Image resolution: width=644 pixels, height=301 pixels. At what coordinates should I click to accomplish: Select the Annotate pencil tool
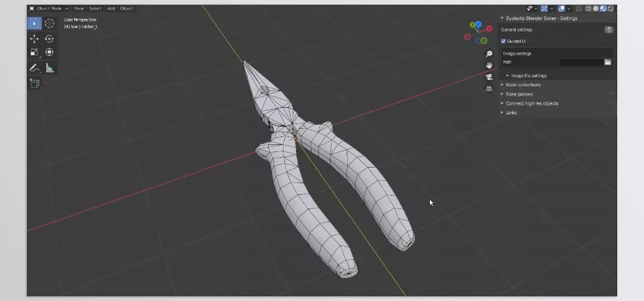point(34,68)
